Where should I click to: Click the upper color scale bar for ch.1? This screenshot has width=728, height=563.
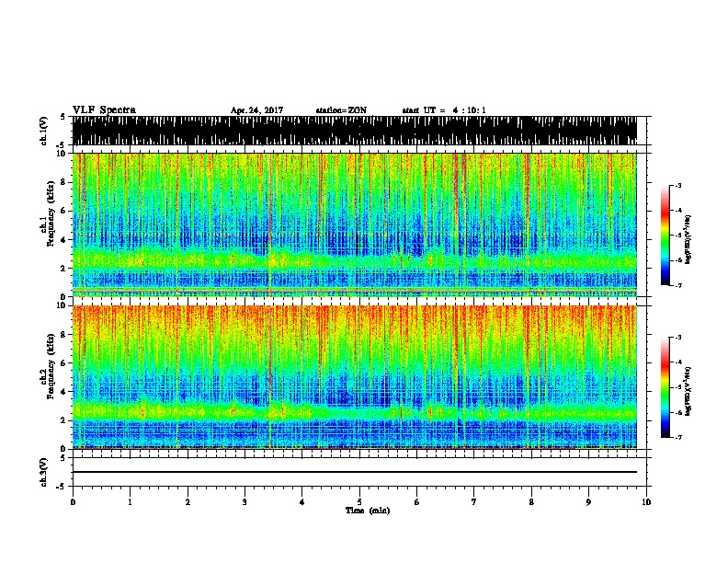665,236
